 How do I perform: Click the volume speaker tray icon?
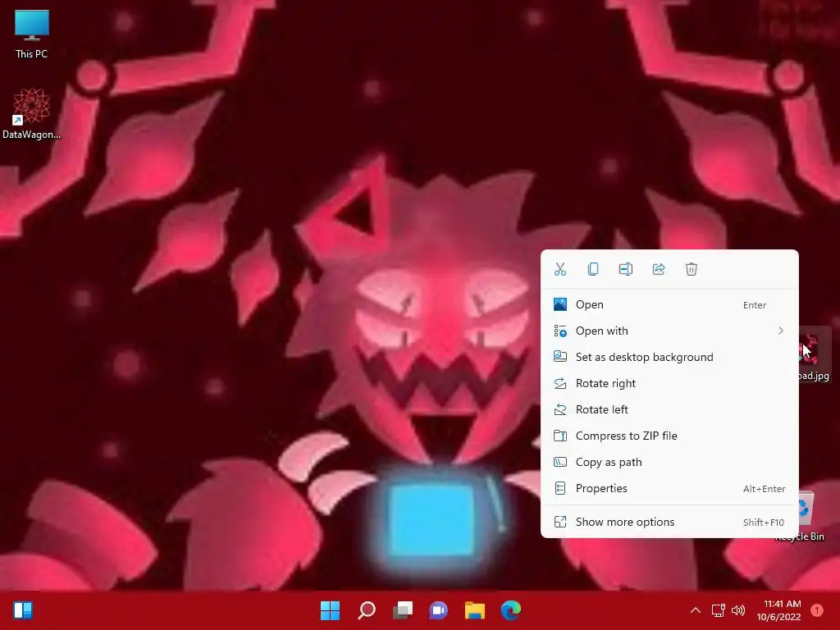[738, 610]
